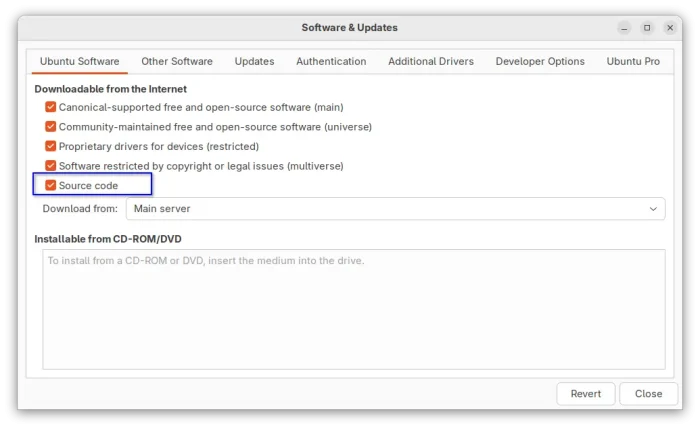Toggle Community-maintained software (universe) checkbox
Image resolution: width=700 pixels, height=429 pixels.
(x=50, y=127)
